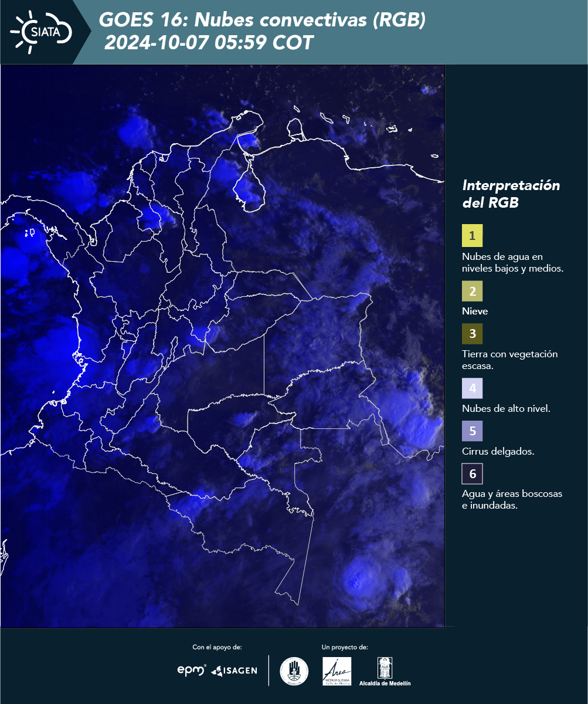Click the 'Nieve' legend label

475,312
